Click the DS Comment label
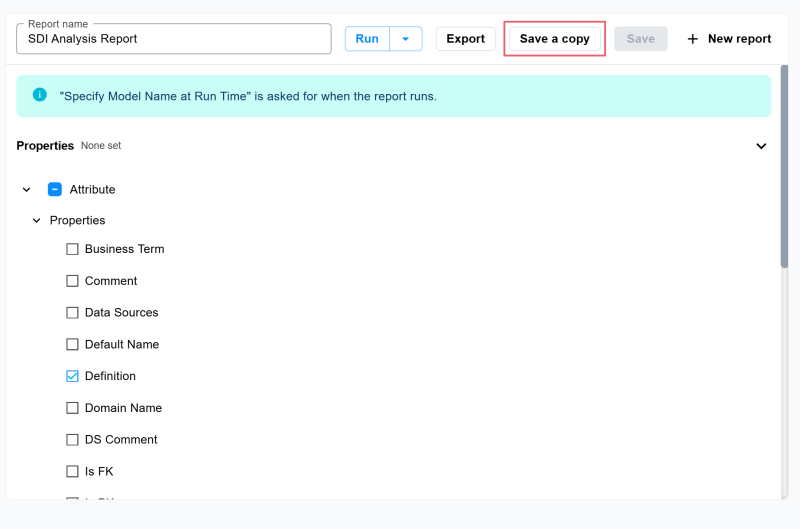This screenshot has width=800, height=529. click(121, 440)
